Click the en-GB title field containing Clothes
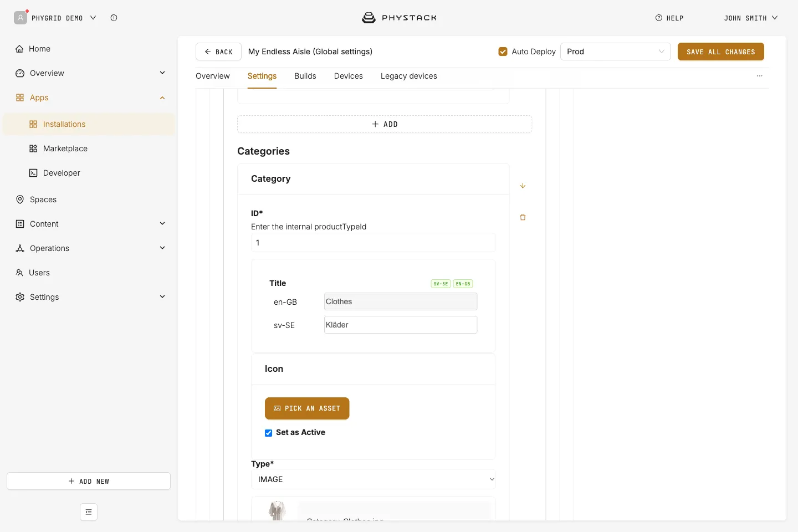Viewport: 798px width, 532px height. pos(401,301)
